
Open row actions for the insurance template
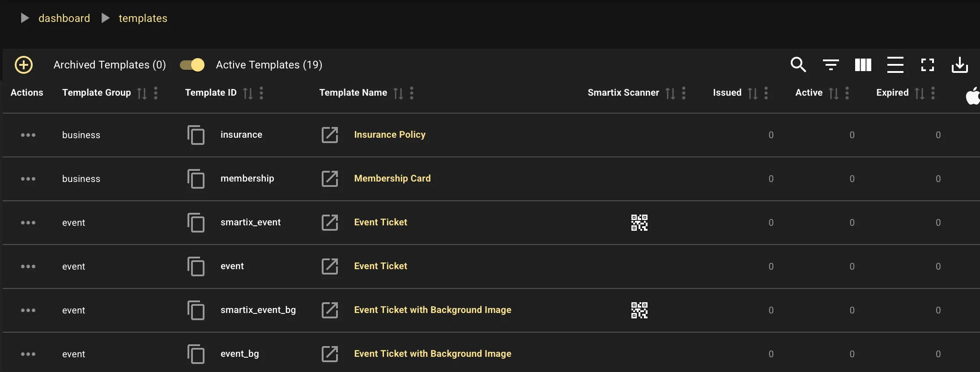28,135
